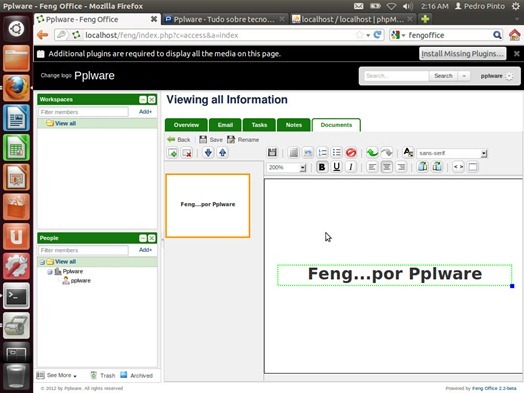Click the font color 'A' icon

tap(408, 153)
